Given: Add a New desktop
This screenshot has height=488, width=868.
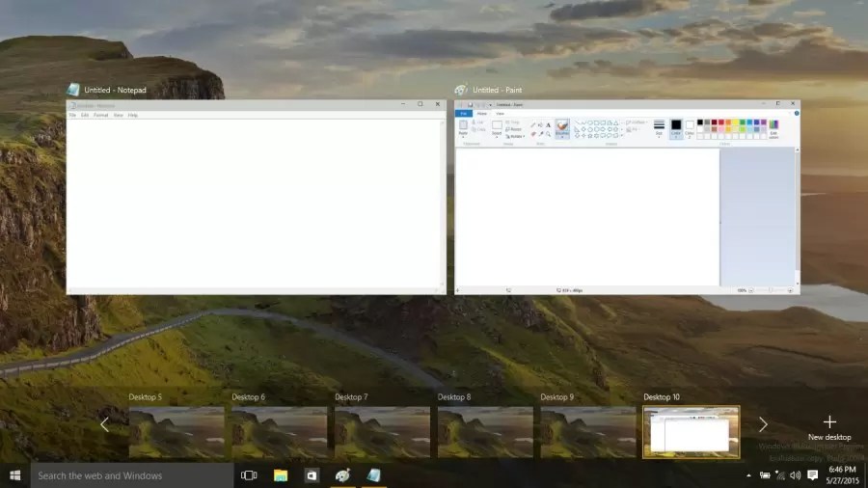Looking at the screenshot, I should click(x=829, y=427).
